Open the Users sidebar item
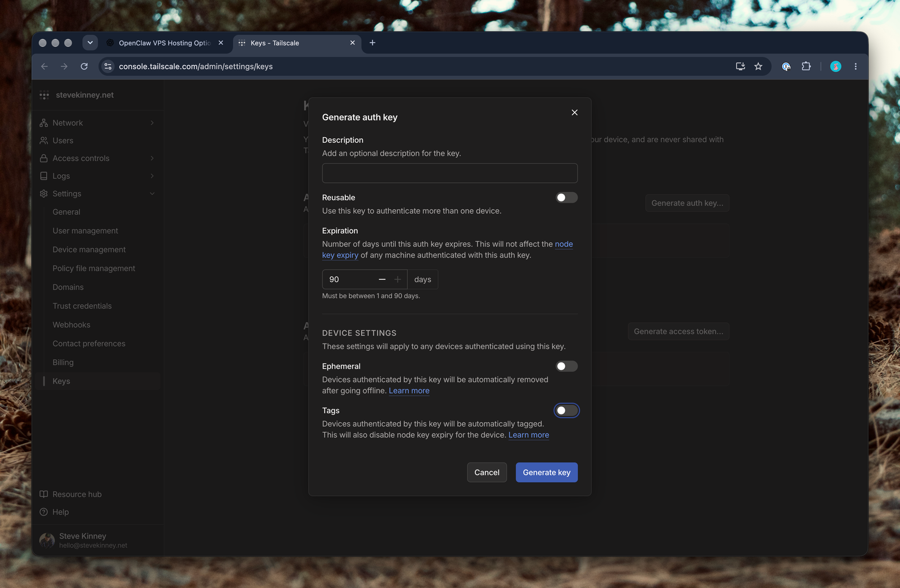900x588 pixels. click(x=63, y=141)
